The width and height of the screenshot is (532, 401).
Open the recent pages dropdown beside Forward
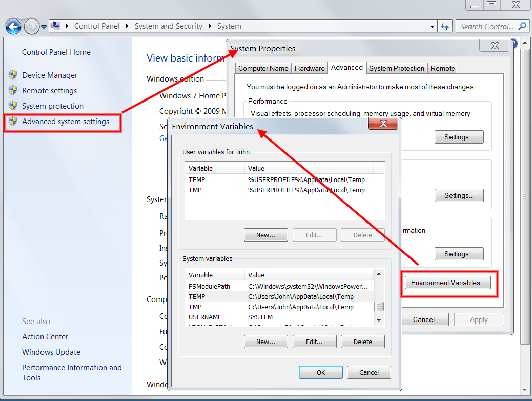44,27
